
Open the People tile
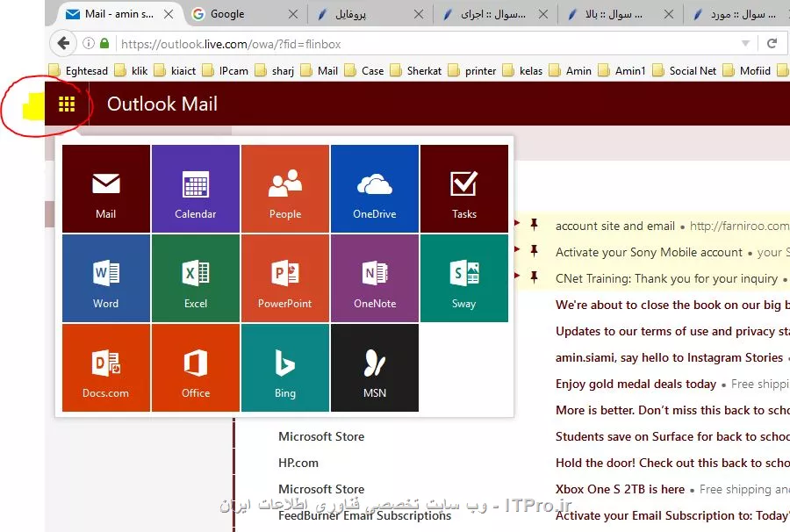tap(285, 189)
